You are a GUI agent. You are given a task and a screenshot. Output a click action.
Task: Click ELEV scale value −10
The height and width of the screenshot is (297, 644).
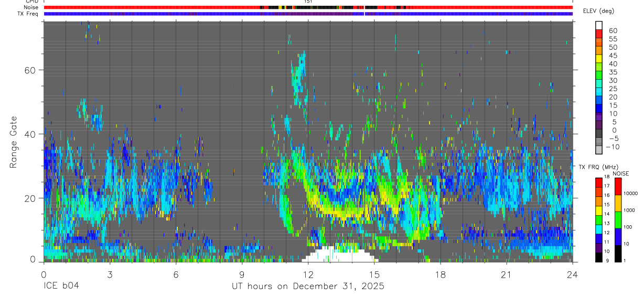pyautogui.click(x=614, y=147)
